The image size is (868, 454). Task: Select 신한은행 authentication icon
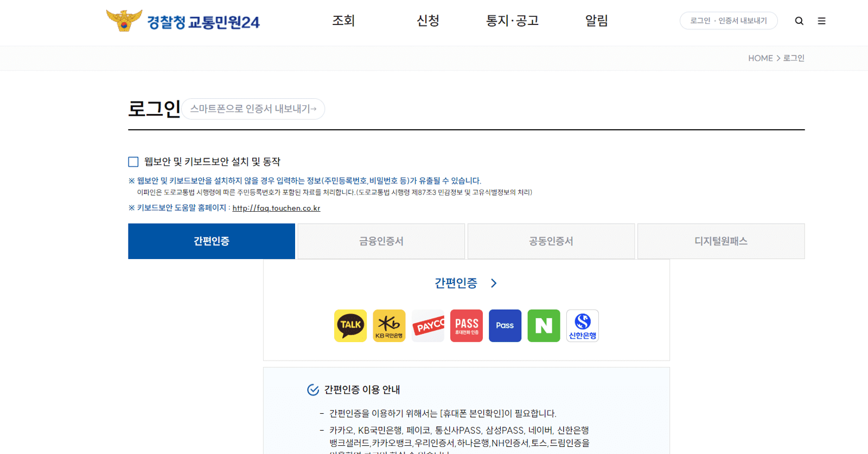click(x=583, y=326)
